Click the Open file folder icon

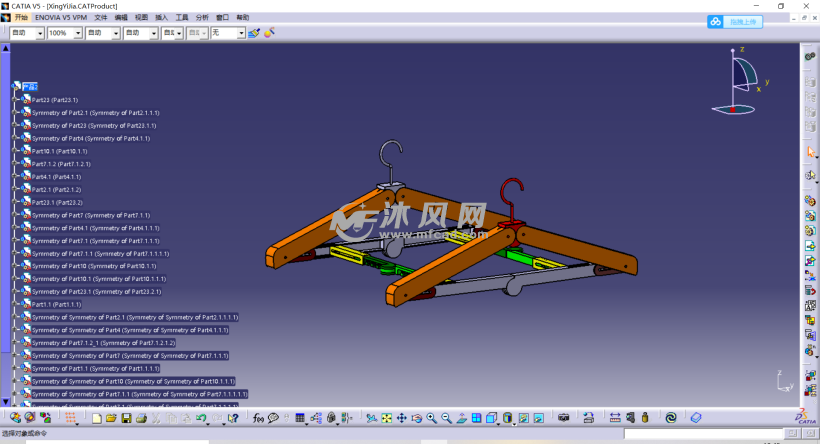(x=112, y=417)
